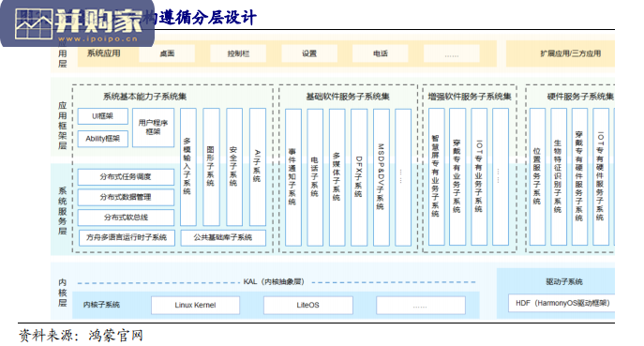Click the 方舟多语言运行时子系统 box

coord(127,238)
